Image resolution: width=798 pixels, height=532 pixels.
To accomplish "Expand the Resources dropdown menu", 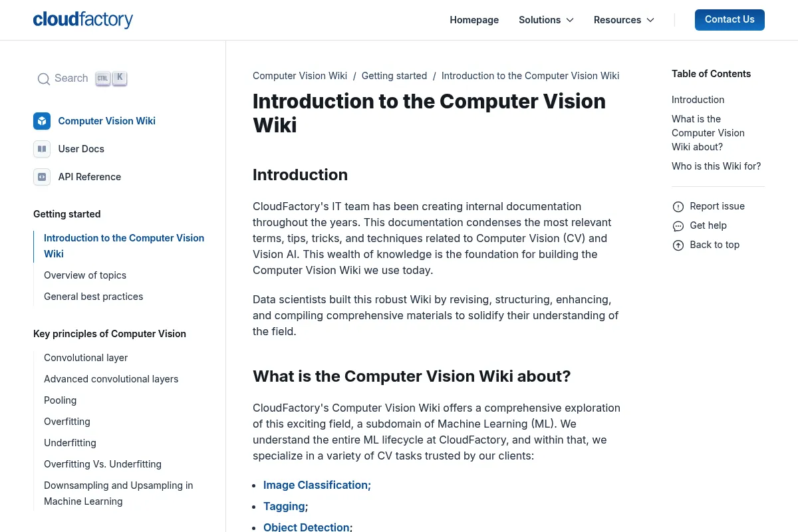I will tap(624, 20).
